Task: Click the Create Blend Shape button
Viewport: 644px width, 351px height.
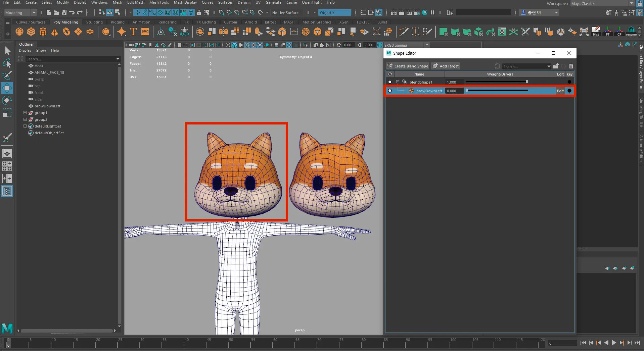Action: [408, 66]
